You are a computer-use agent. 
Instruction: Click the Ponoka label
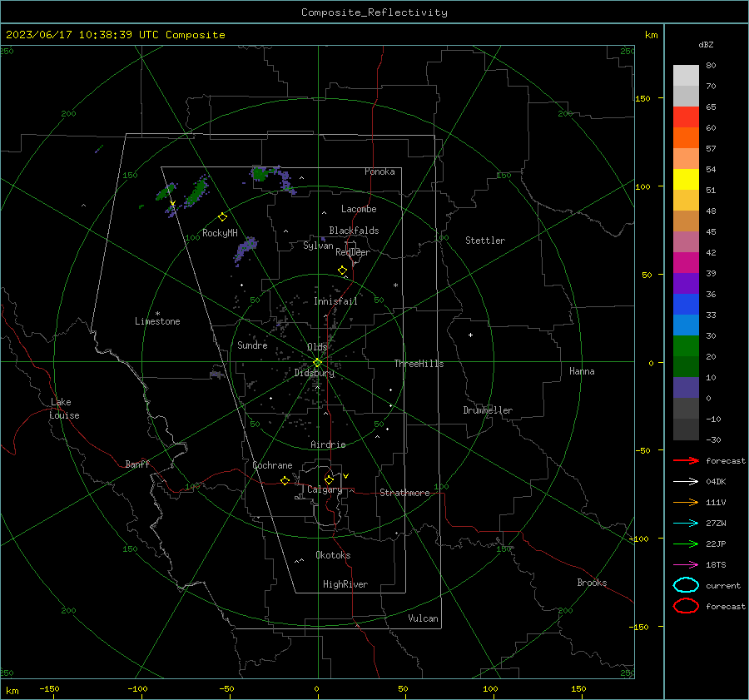pyautogui.click(x=379, y=171)
